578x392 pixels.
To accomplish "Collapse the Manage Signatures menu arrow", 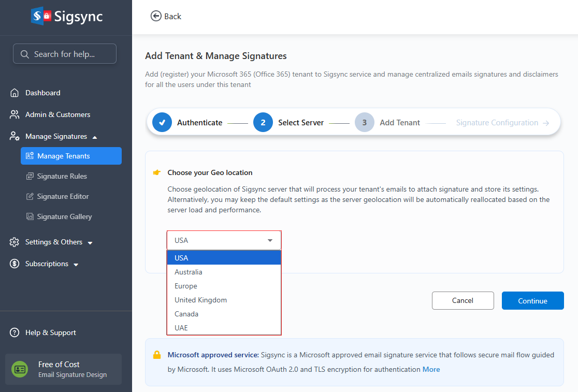I will tap(95, 137).
